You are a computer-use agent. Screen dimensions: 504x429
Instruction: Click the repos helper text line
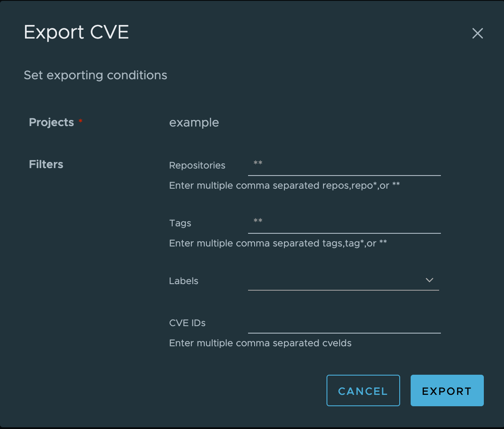click(x=284, y=185)
